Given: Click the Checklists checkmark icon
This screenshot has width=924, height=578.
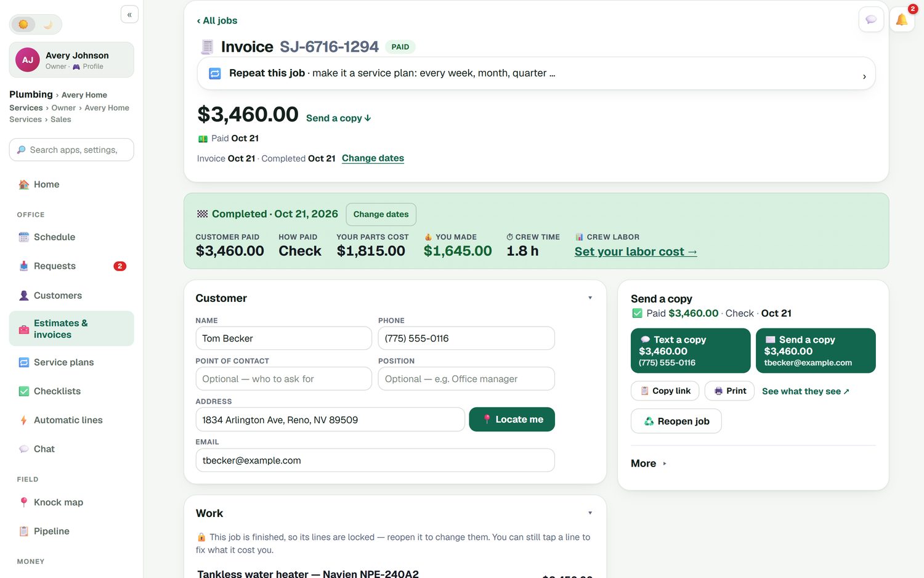Looking at the screenshot, I should (24, 391).
